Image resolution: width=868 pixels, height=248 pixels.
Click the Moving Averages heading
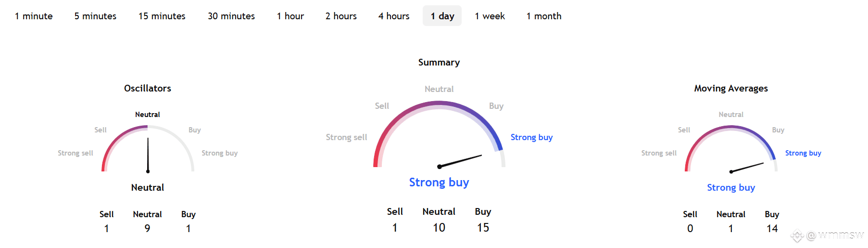(x=731, y=88)
